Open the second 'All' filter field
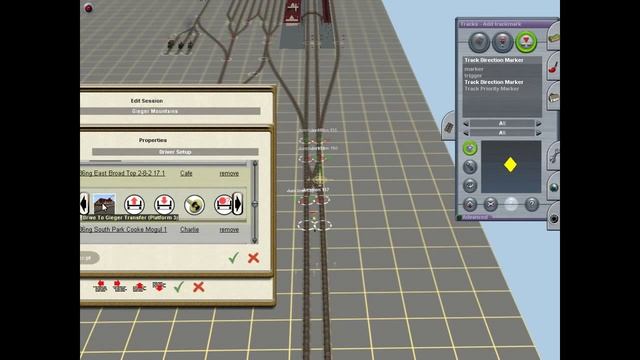640x360 pixels. pyautogui.click(x=502, y=133)
